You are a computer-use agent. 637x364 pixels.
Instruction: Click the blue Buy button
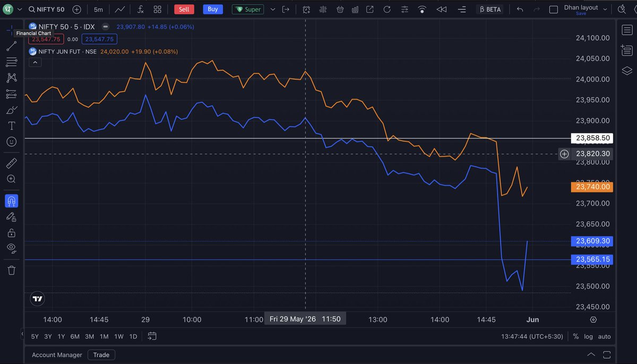pyautogui.click(x=213, y=9)
